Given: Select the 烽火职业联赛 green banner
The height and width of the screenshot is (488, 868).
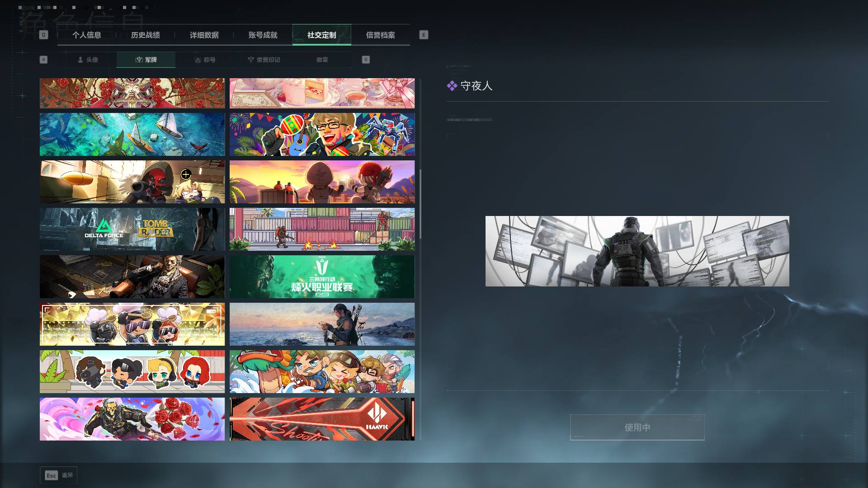Looking at the screenshot, I should (322, 277).
